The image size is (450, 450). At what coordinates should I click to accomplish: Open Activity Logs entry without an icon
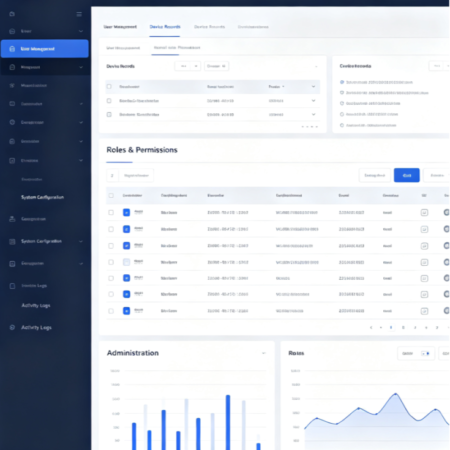tap(36, 305)
